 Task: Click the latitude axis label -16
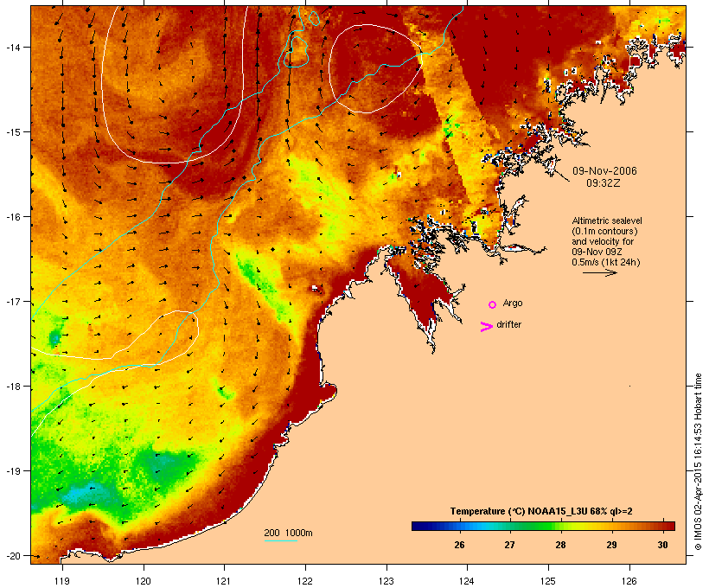[x=12, y=217]
